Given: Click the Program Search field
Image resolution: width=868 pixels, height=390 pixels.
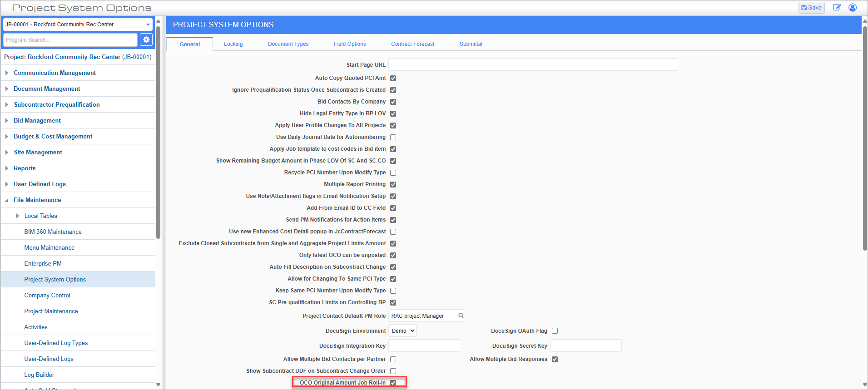Looking at the screenshot, I should tap(70, 40).
